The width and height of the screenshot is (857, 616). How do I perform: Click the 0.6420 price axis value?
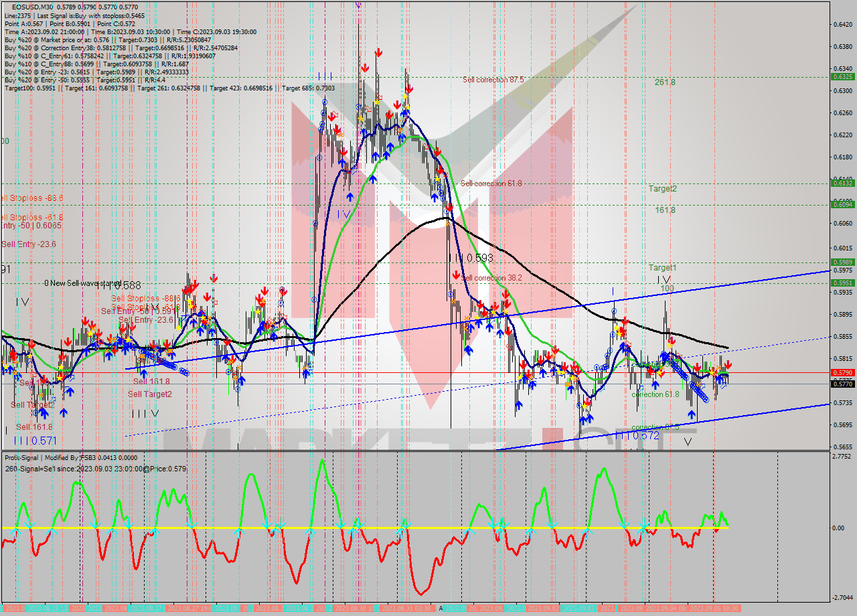842,25
